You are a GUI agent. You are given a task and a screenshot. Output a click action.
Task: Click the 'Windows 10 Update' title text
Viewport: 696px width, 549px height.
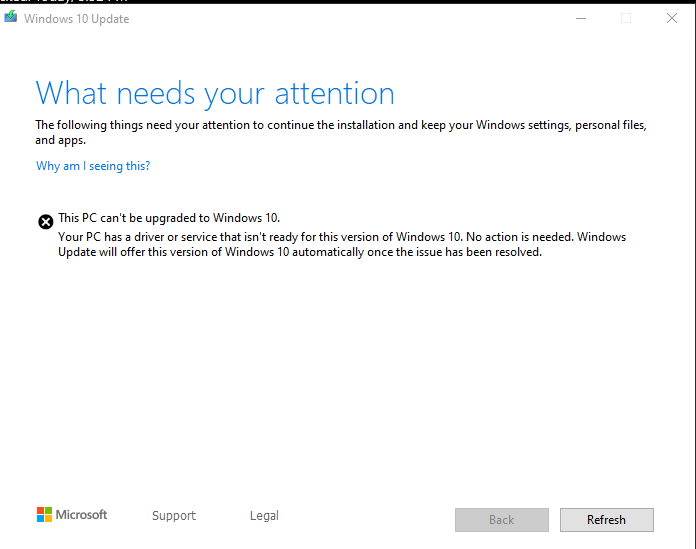point(76,19)
